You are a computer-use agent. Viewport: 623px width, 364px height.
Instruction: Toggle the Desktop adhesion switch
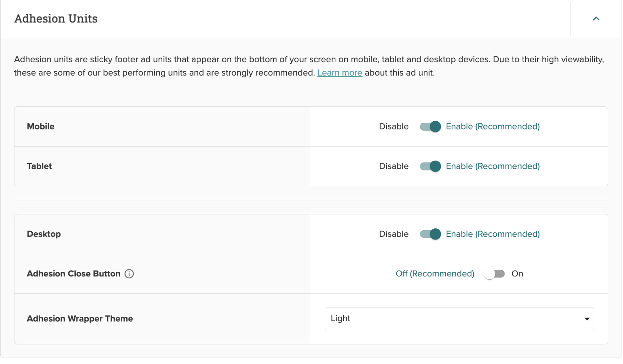pos(430,234)
